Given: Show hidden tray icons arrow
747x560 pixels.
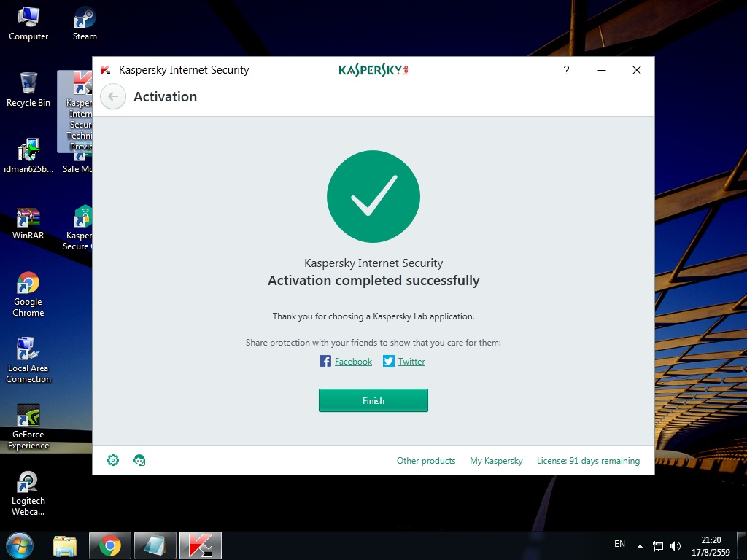Looking at the screenshot, I should 640,546.
